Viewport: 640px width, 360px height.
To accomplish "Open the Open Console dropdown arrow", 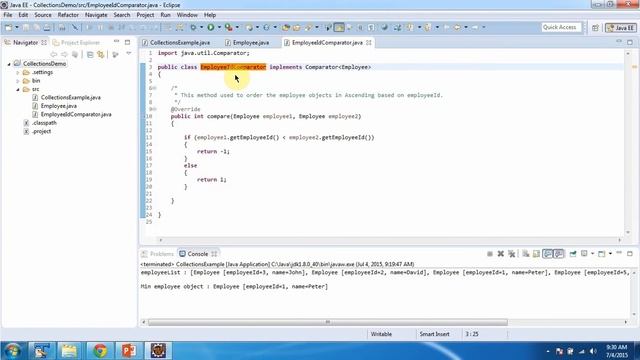I will (610, 254).
